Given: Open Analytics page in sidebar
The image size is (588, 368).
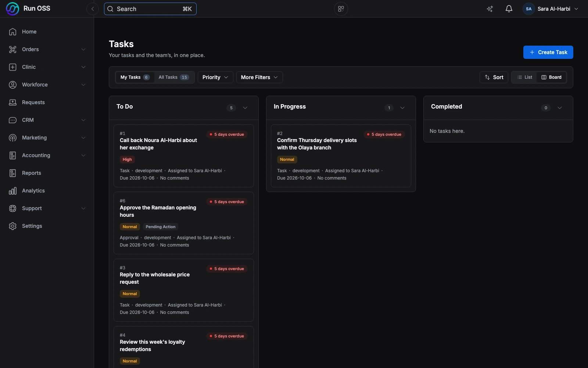Looking at the screenshot, I should click(x=47, y=191).
